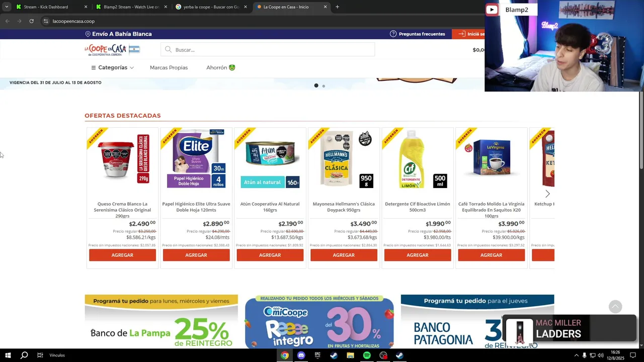The width and height of the screenshot is (644, 362).
Task: Open Hellmann's Mayonesa product image
Action: (344, 159)
